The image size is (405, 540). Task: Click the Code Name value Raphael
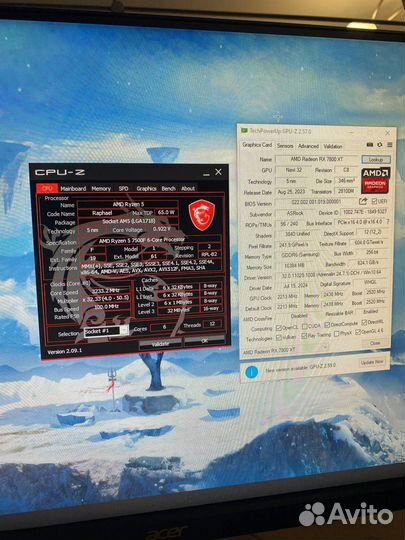(102, 213)
